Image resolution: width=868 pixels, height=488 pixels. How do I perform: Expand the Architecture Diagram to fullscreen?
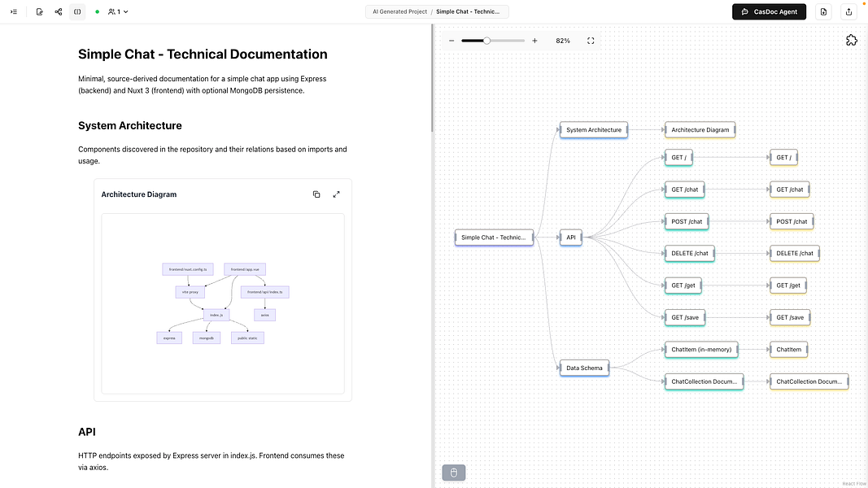tap(337, 194)
